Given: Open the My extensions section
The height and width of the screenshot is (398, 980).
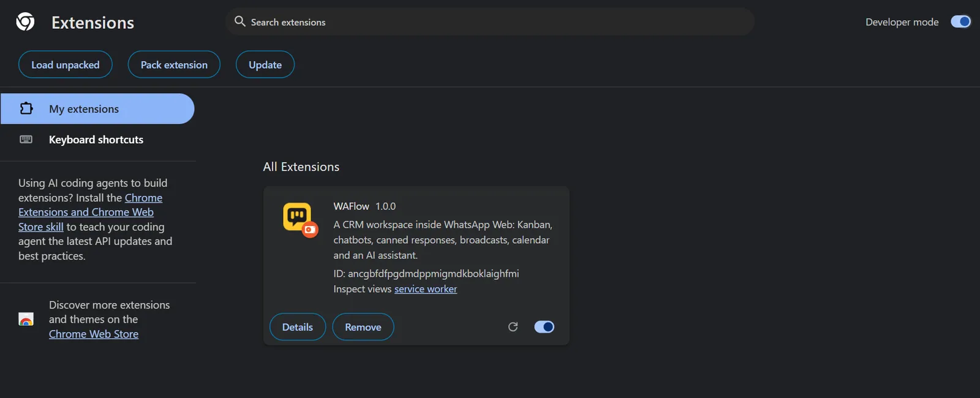Looking at the screenshot, I should tap(97, 109).
